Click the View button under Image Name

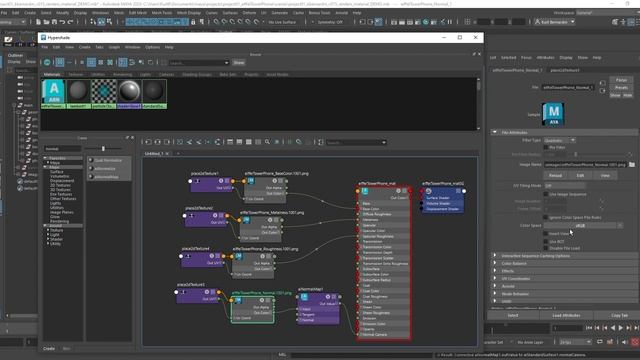[x=605, y=175]
